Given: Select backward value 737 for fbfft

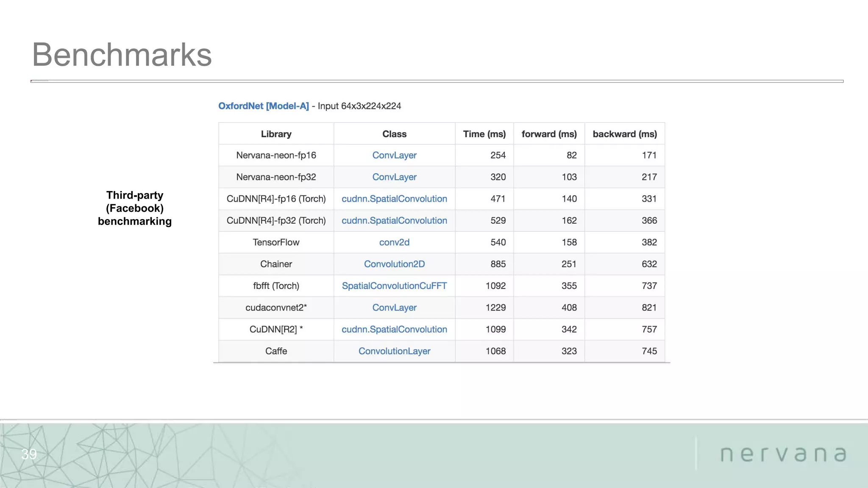Looking at the screenshot, I should [x=649, y=286].
